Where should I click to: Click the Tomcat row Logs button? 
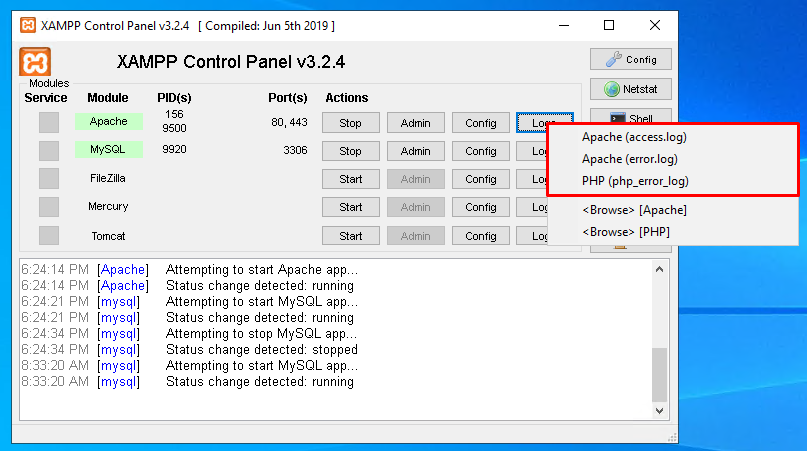point(532,236)
